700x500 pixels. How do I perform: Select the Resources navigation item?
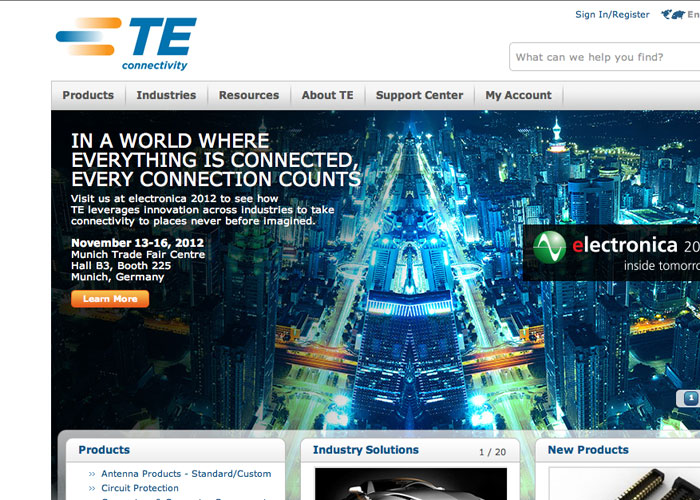[x=249, y=96]
